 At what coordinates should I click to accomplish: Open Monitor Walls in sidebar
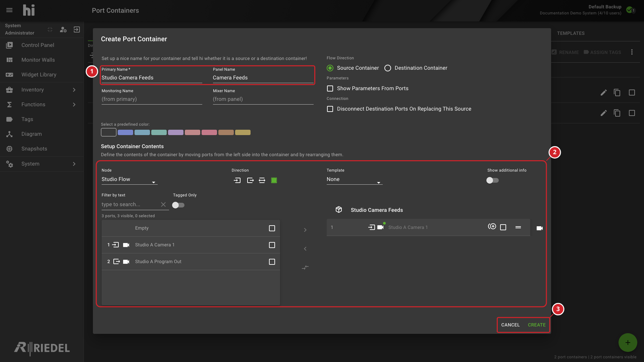42,60
